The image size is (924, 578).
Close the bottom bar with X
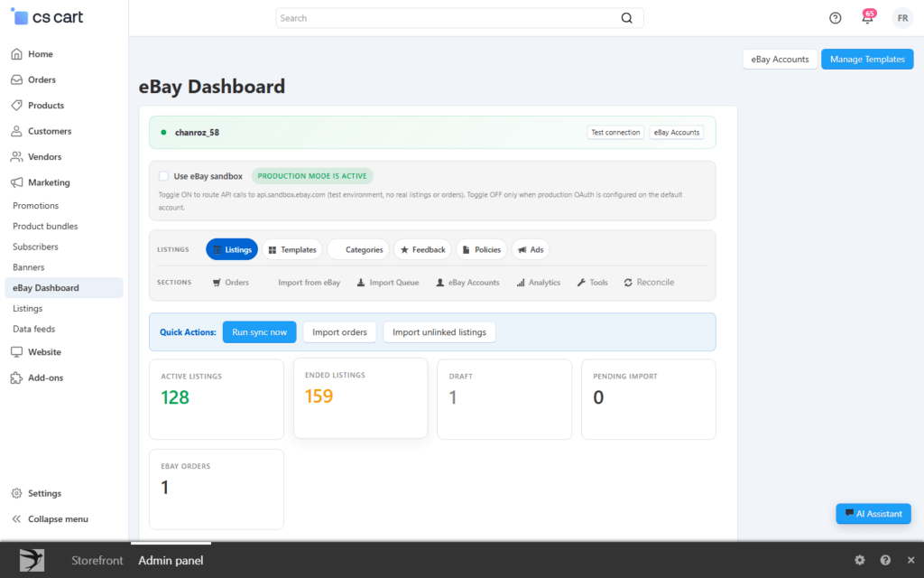(911, 560)
